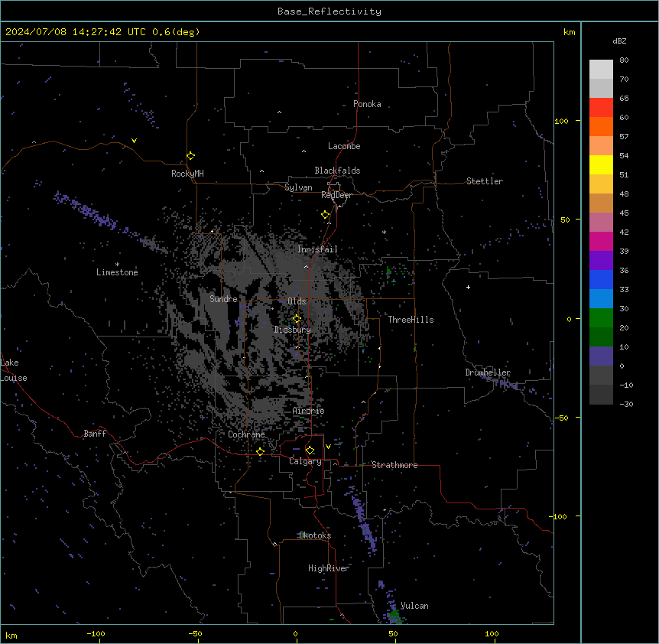
Task: Click the 0.6(deg) elevation angle text
Action: point(176,32)
